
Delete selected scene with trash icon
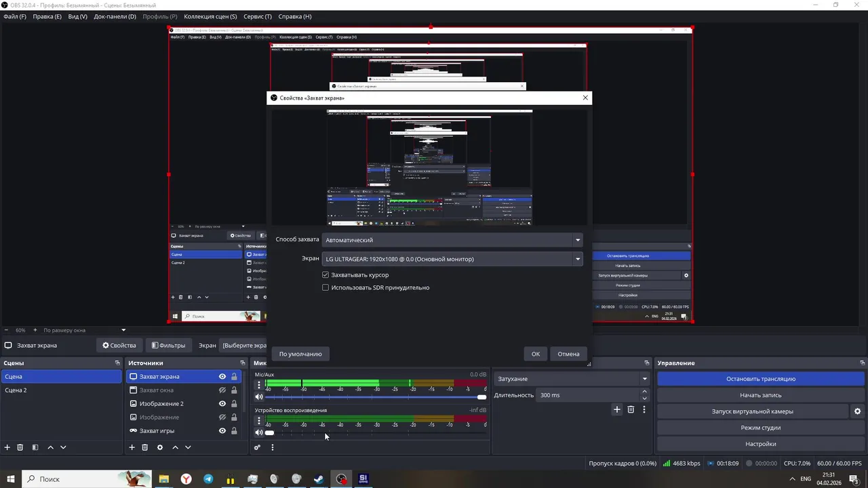point(20,447)
